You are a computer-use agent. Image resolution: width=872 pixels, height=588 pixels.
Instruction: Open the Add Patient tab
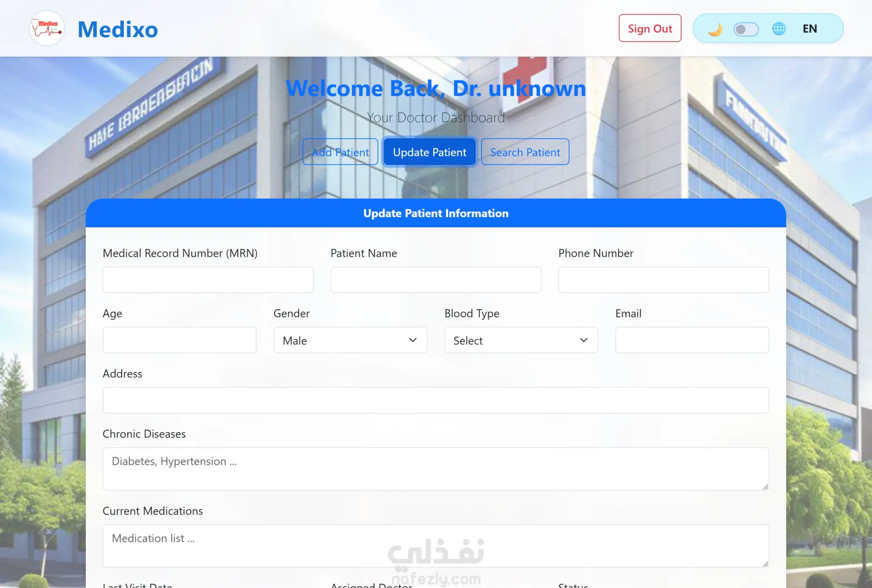(340, 152)
